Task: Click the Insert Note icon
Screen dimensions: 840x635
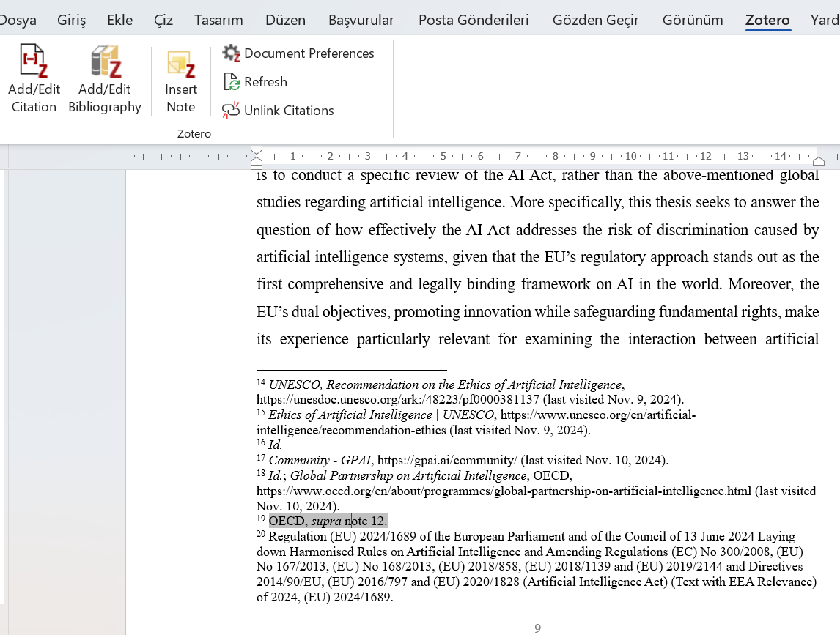Action: [180, 64]
